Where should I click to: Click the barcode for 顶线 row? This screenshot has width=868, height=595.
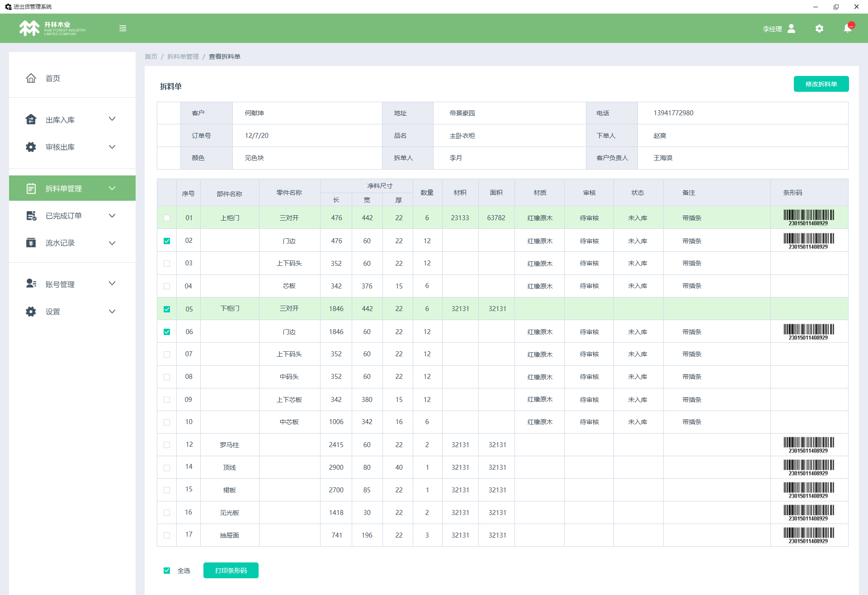point(809,467)
